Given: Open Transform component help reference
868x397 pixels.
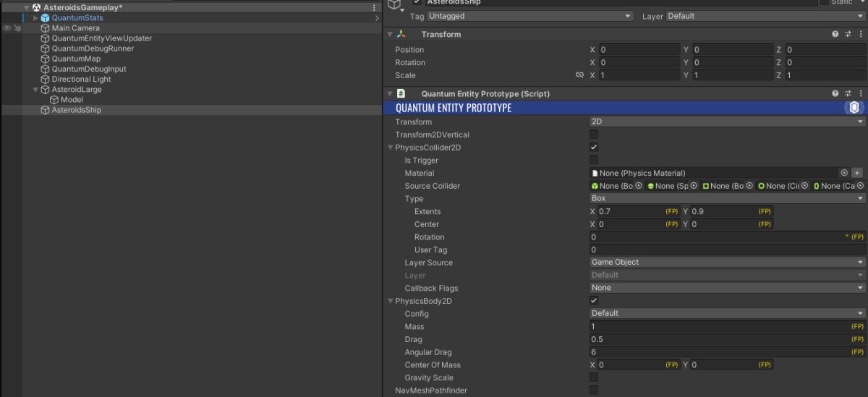Looking at the screenshot, I should point(835,34).
